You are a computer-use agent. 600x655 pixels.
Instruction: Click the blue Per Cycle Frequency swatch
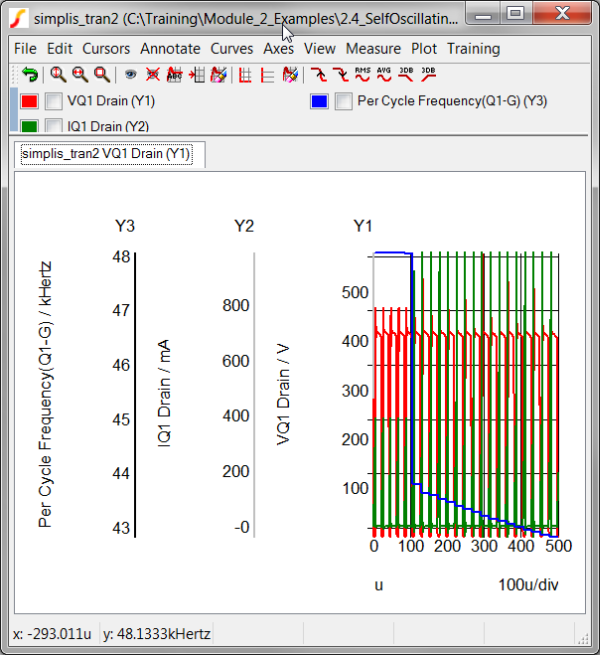[x=319, y=101]
